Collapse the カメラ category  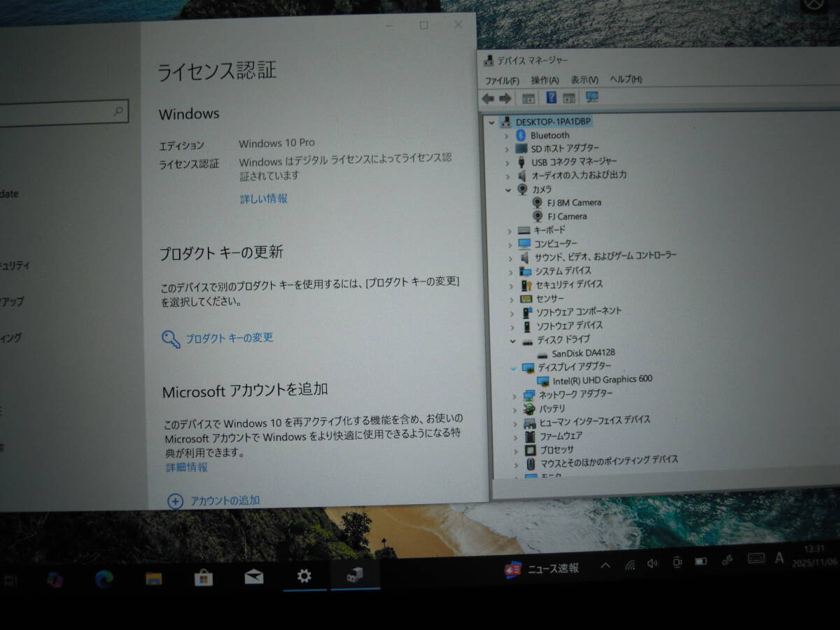pos(508,190)
